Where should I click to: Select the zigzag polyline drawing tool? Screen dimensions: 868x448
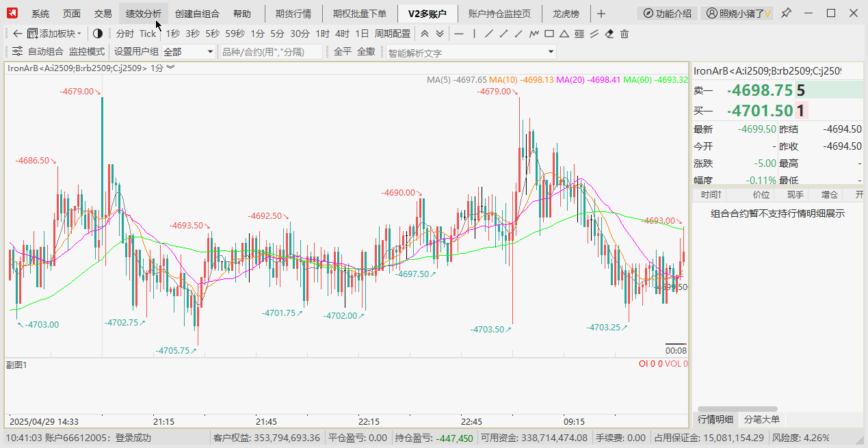pyautogui.click(x=534, y=34)
